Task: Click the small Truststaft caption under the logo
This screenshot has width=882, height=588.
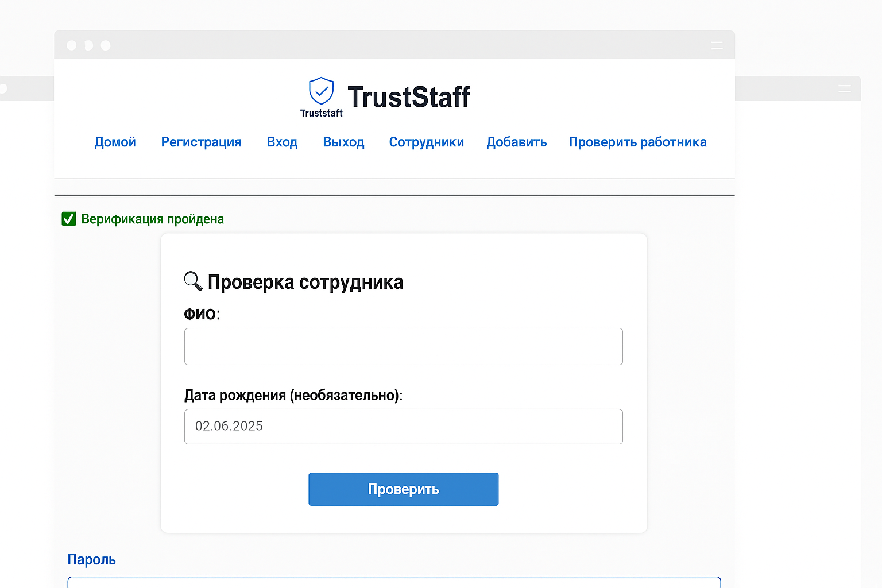Action: point(322,113)
